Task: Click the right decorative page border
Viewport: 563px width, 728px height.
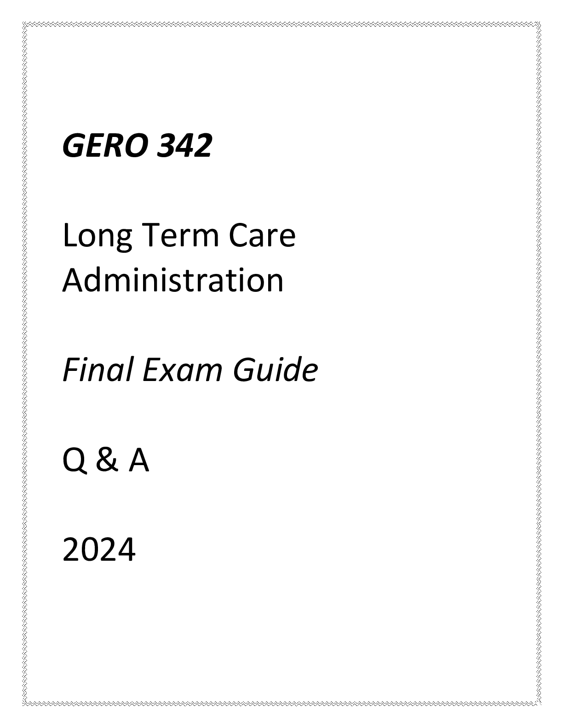Action: coord(539,364)
